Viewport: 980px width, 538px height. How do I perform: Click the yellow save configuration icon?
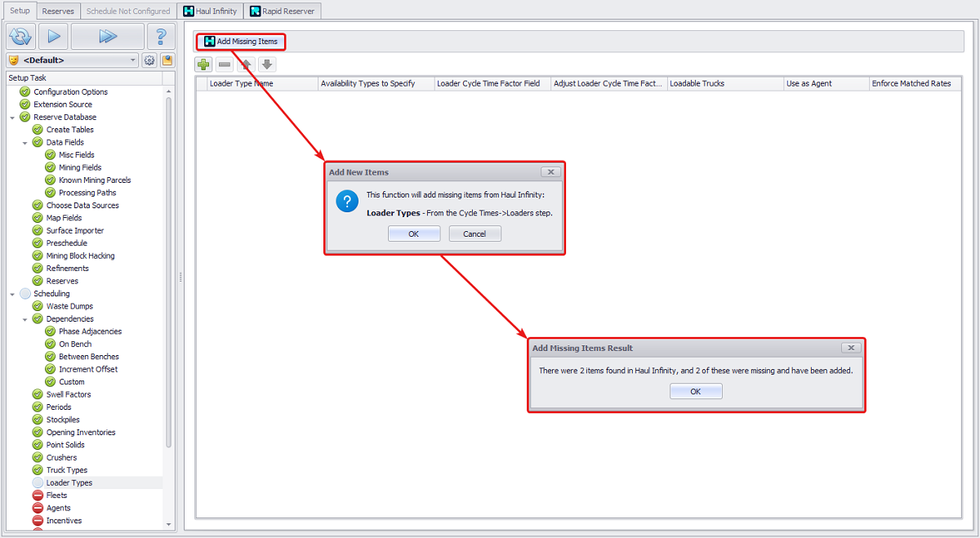(167, 60)
